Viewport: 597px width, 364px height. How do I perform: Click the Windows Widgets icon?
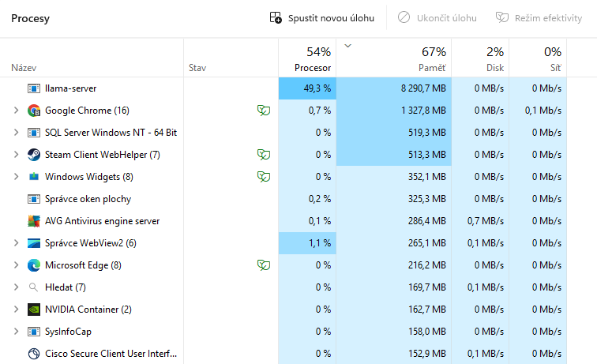(x=34, y=177)
